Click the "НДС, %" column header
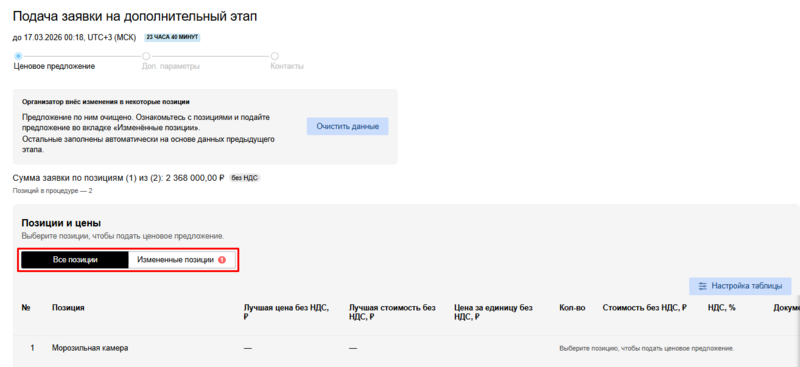This screenshot has width=800, height=367. point(721,308)
